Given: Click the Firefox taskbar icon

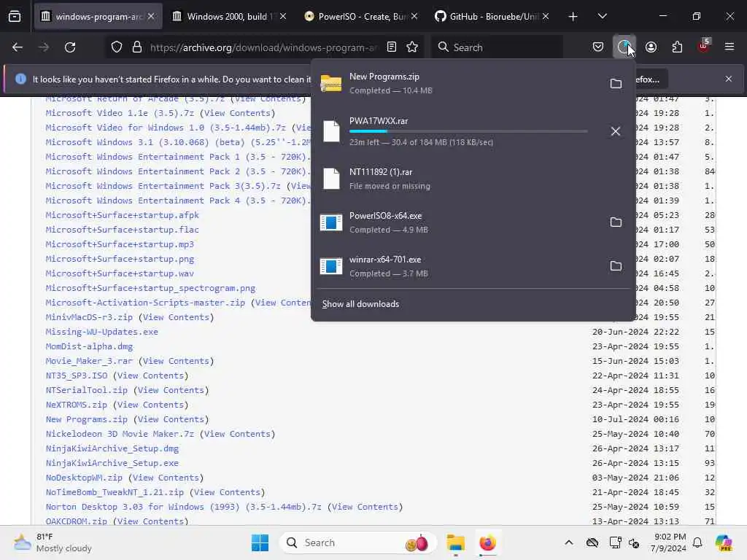Looking at the screenshot, I should tap(487, 542).
